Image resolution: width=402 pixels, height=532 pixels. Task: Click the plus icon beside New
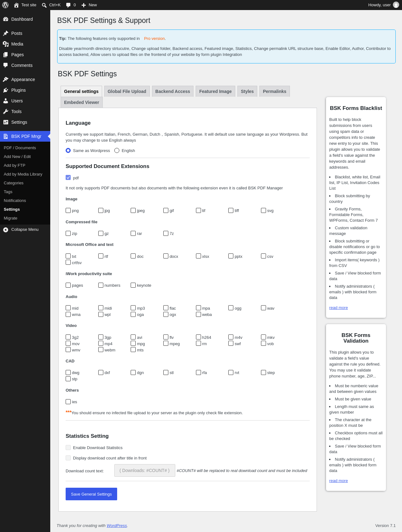click(x=84, y=5)
